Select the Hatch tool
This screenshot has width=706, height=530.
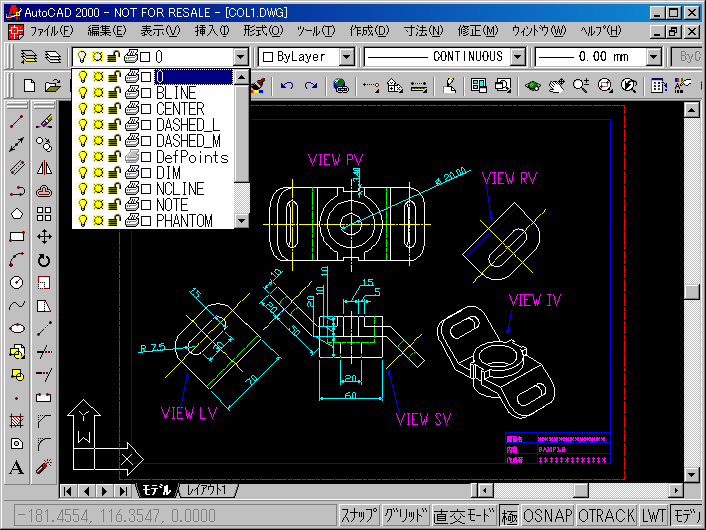[x=17, y=421]
